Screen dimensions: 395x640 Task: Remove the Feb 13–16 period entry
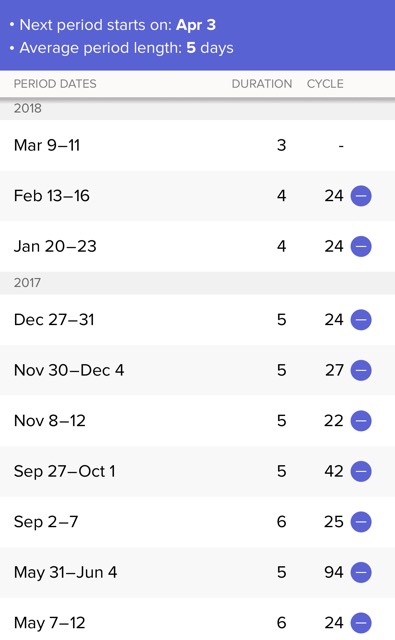(361, 196)
